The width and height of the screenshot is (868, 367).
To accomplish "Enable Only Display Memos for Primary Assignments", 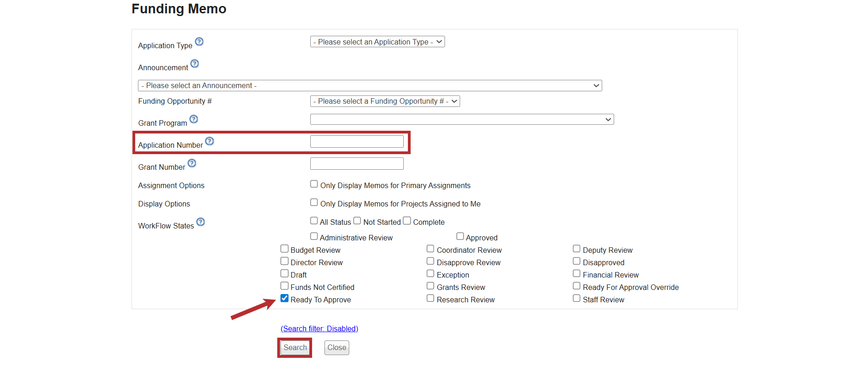I will (314, 184).
